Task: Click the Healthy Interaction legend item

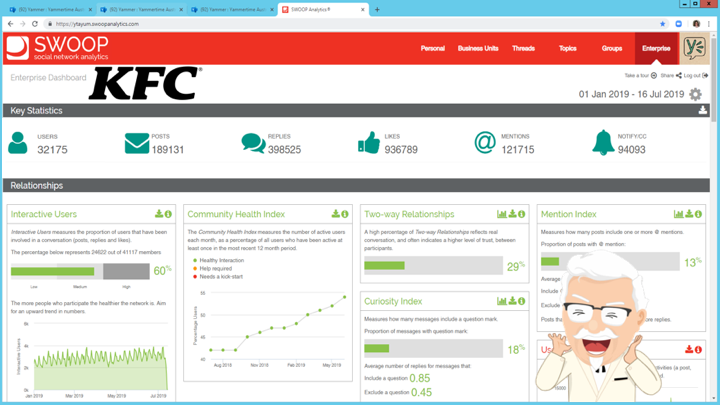Action: 219,260
